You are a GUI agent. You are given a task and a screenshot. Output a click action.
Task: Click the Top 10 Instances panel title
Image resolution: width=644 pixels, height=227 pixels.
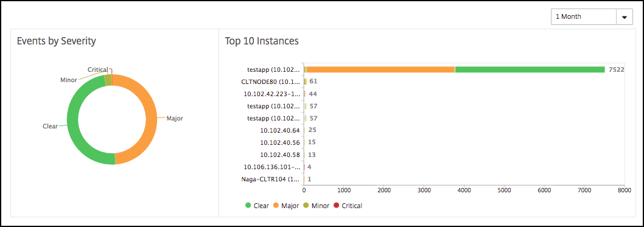(x=262, y=41)
